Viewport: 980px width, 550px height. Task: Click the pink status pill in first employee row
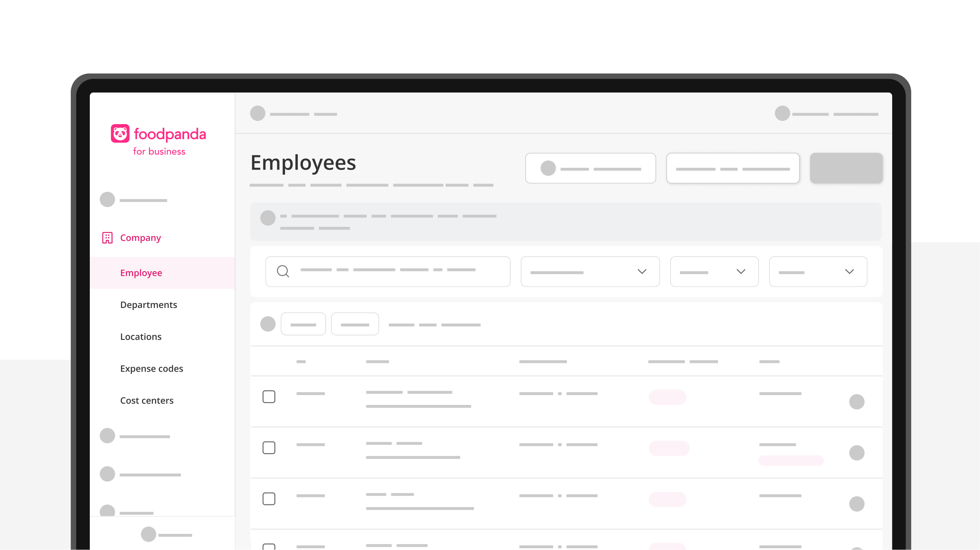667,397
